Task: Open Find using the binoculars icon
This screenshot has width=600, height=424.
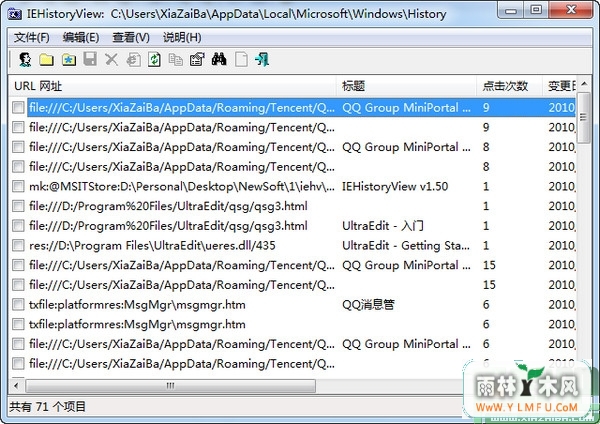Action: (219, 59)
